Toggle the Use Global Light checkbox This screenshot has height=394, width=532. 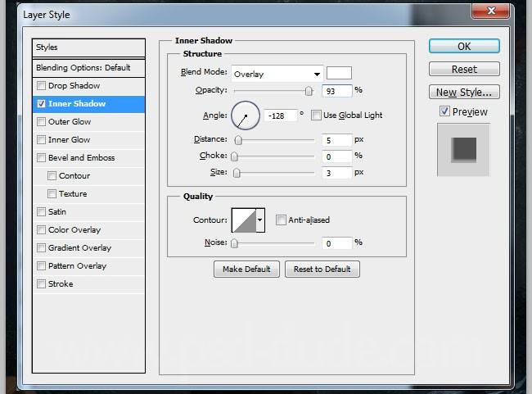click(316, 115)
